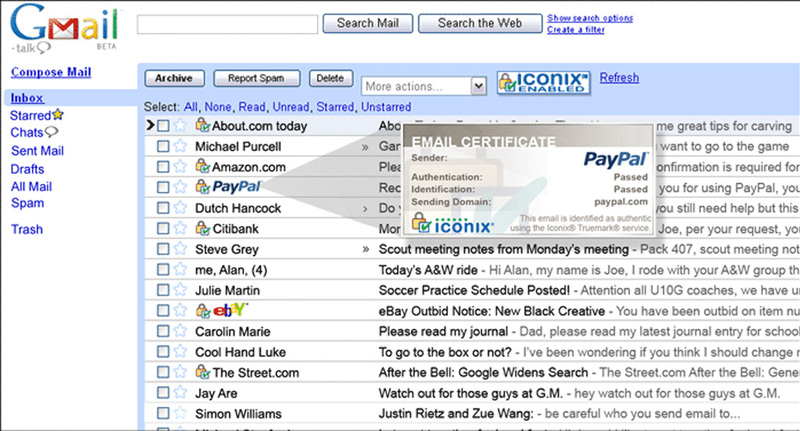Viewport: 800px width, 431px height.
Task: Open the Scout meeting notes email subject
Action: (x=504, y=249)
